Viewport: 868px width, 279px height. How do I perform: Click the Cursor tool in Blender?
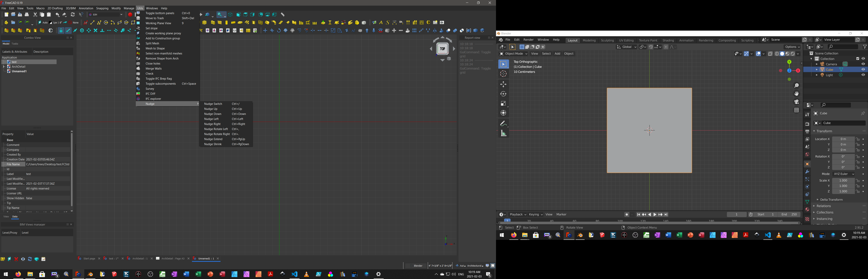pos(503,74)
